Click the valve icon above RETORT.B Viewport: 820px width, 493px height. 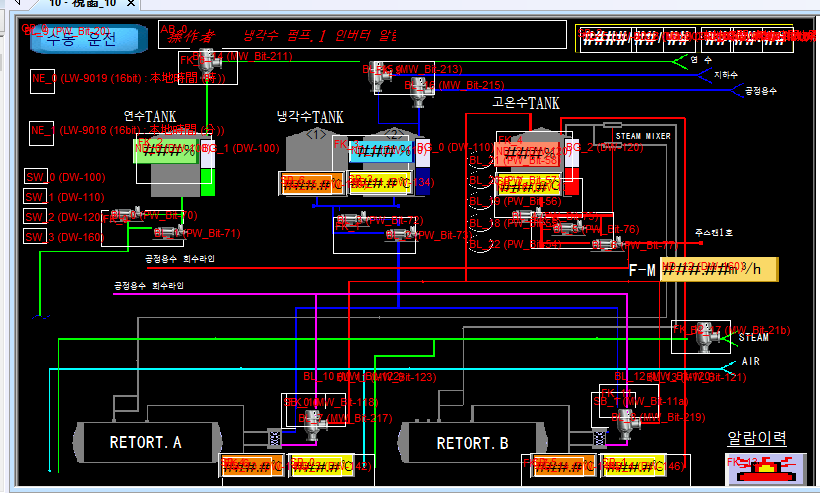click(628, 421)
